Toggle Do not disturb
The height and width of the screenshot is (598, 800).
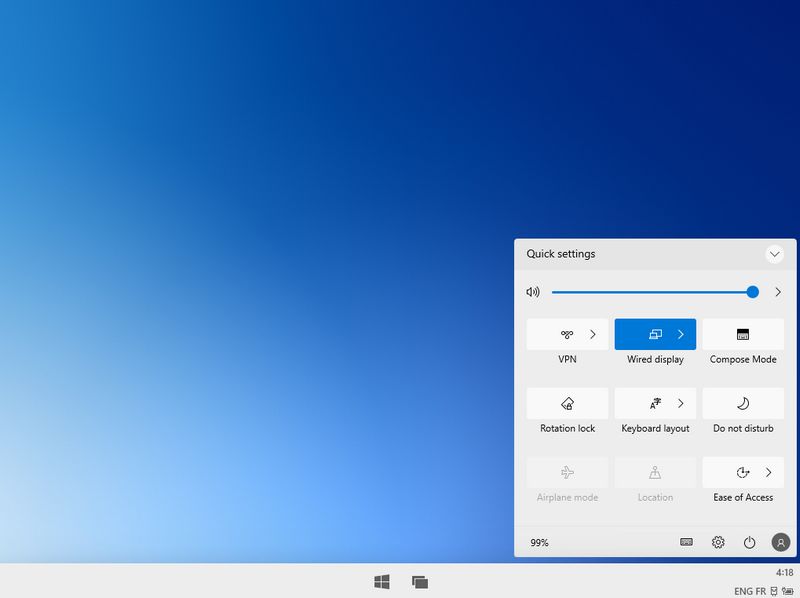point(743,403)
